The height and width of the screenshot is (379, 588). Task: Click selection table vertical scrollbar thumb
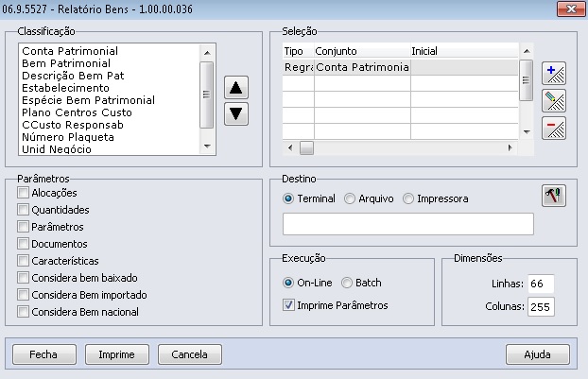point(527,80)
